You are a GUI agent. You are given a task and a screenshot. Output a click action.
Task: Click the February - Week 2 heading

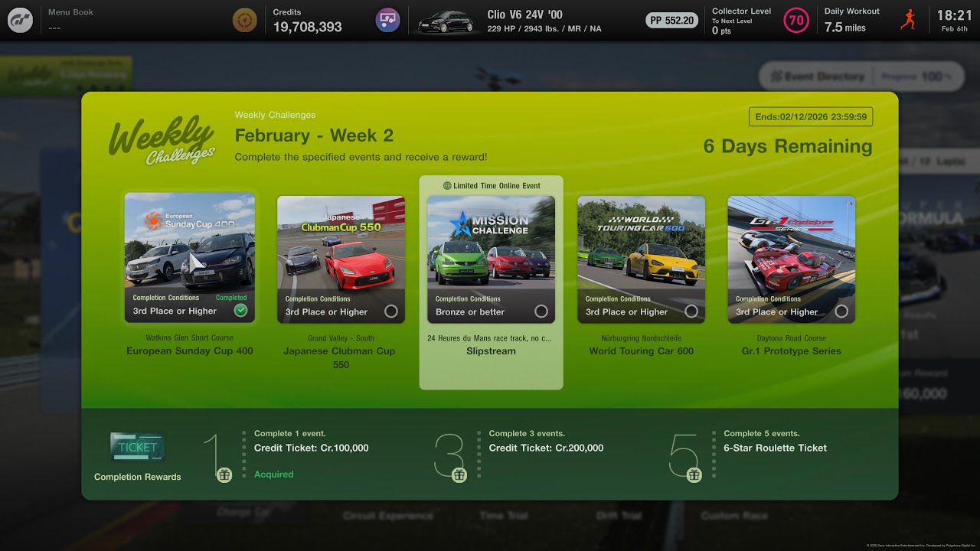(x=314, y=135)
